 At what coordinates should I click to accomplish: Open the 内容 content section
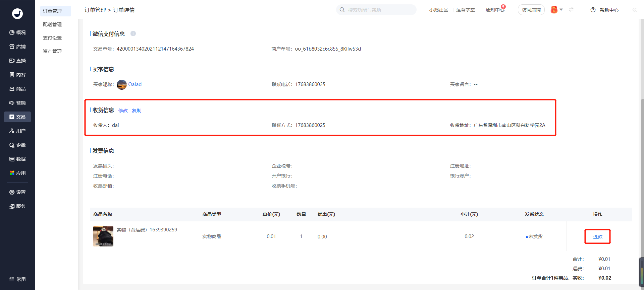click(17, 75)
